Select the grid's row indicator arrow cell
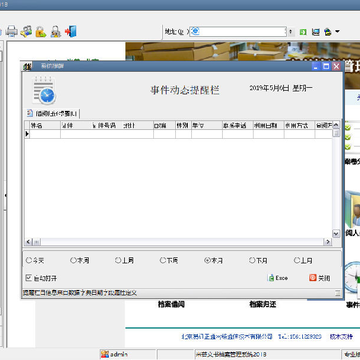Image resolution: width=360 pixels, height=360 pixels. [x=27, y=134]
